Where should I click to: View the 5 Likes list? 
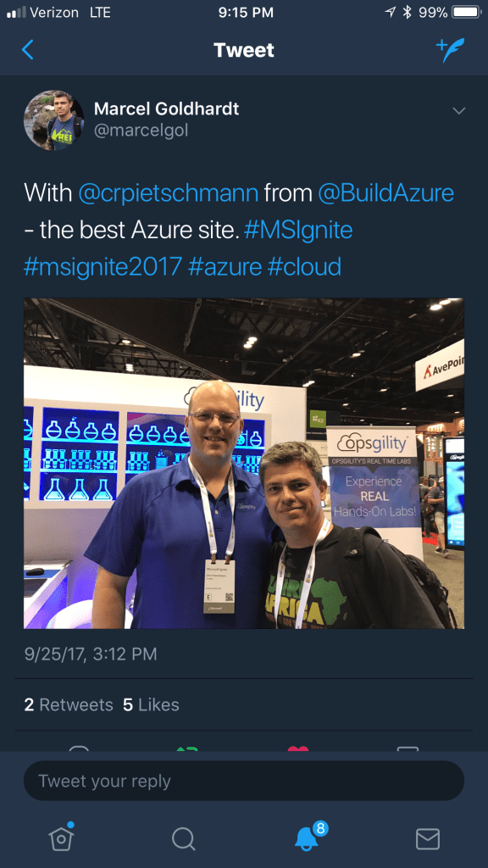pyautogui.click(x=151, y=704)
